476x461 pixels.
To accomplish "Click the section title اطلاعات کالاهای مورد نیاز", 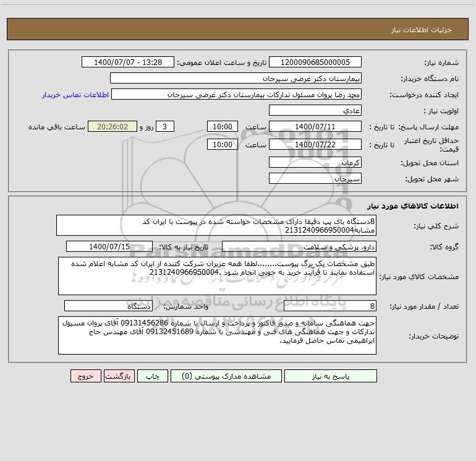I will 413,206.
